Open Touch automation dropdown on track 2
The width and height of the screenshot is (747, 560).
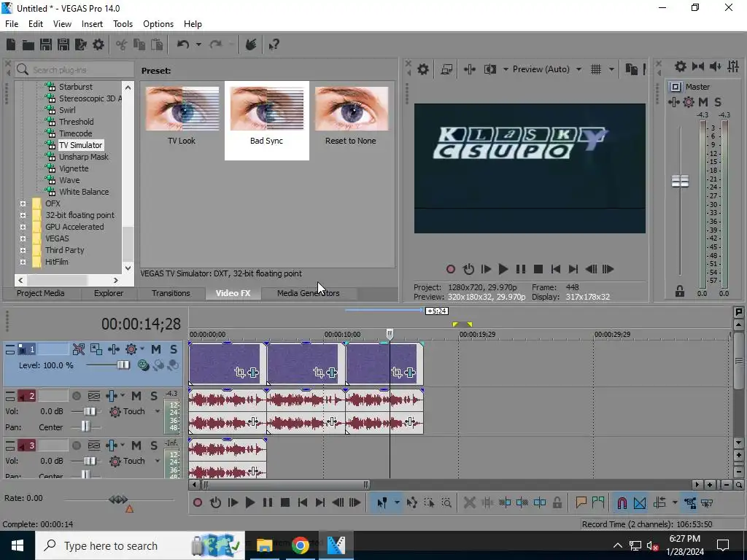pos(158,411)
